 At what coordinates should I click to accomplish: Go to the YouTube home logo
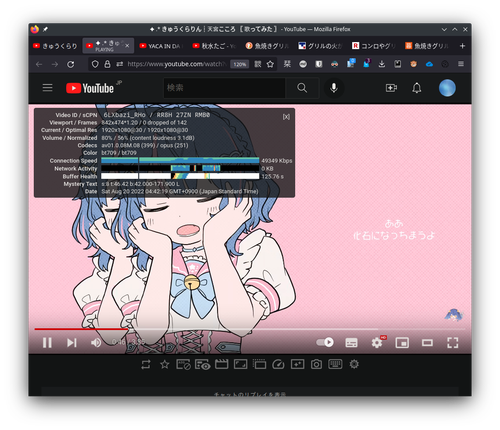click(90, 88)
